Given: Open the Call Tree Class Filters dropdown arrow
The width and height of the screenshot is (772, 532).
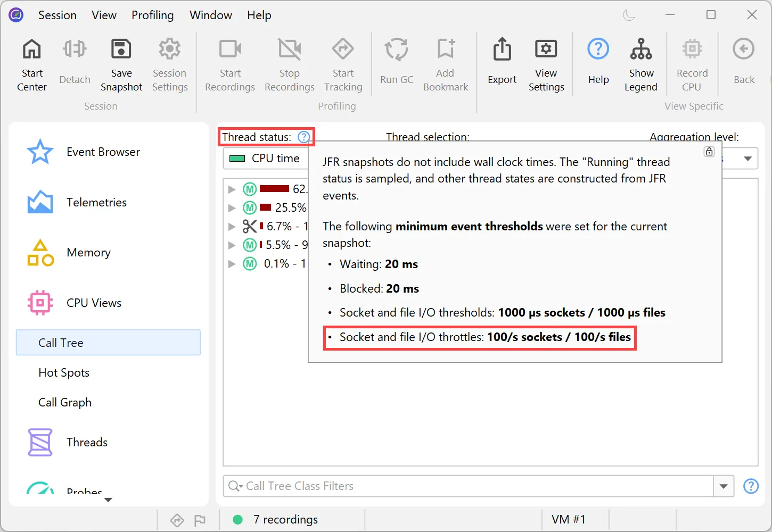Looking at the screenshot, I should point(723,486).
